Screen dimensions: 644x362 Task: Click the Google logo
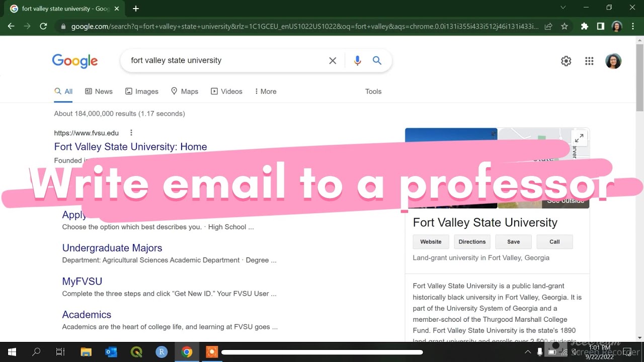[75, 61]
